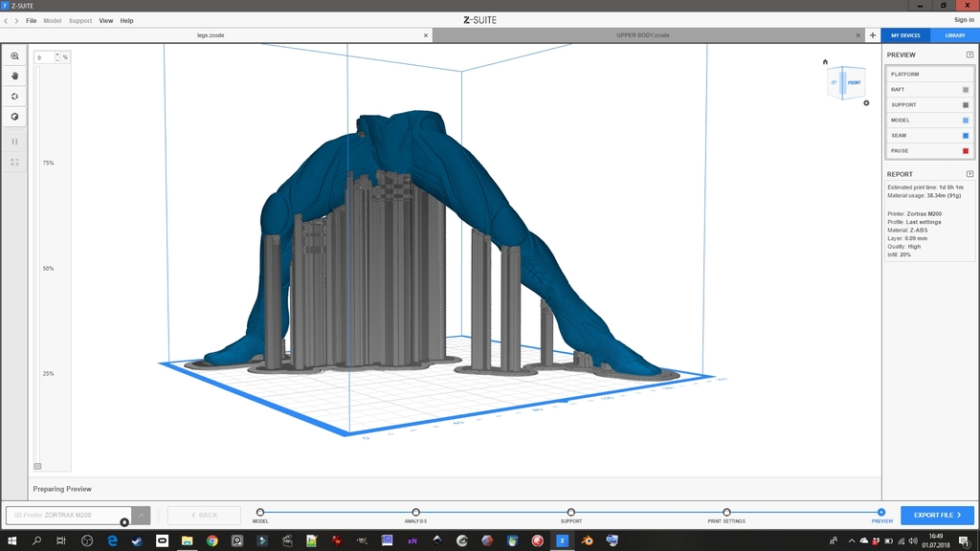Open view cube settings gear

pos(866,103)
